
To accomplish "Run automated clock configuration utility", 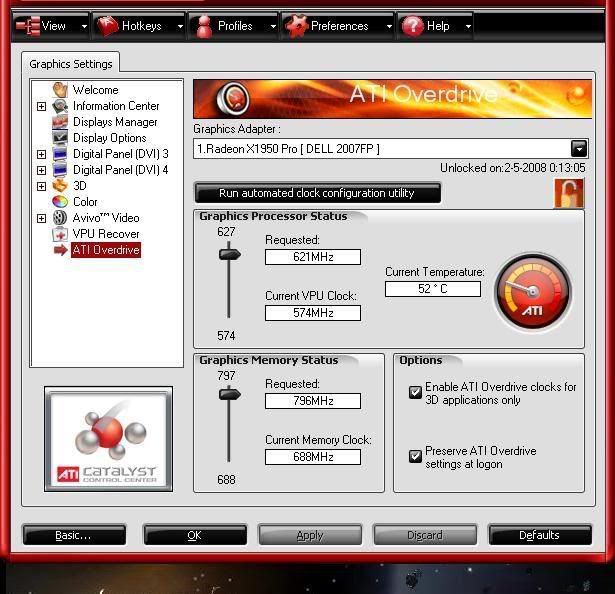I will tap(316, 193).
